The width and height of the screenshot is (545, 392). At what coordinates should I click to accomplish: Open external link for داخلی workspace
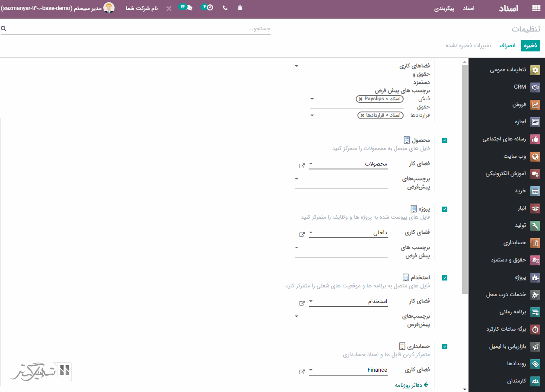click(x=302, y=234)
